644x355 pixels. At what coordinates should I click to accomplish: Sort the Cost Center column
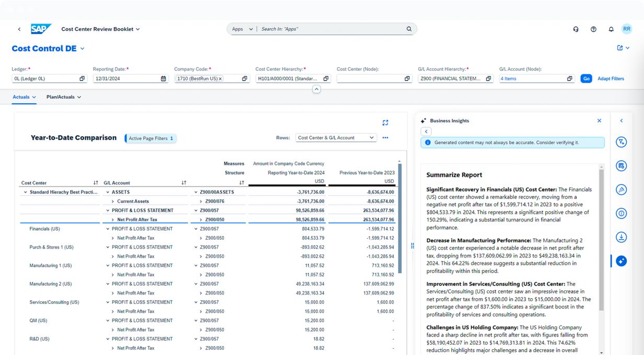pyautogui.click(x=96, y=183)
